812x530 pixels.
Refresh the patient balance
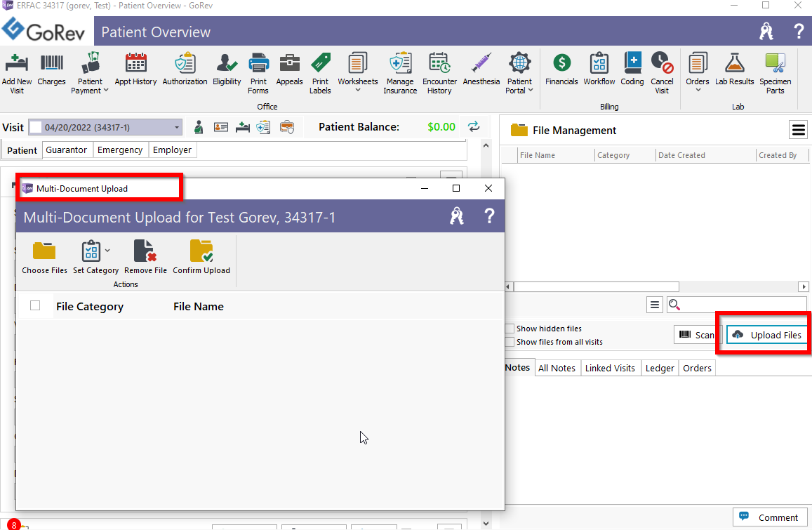tap(473, 126)
